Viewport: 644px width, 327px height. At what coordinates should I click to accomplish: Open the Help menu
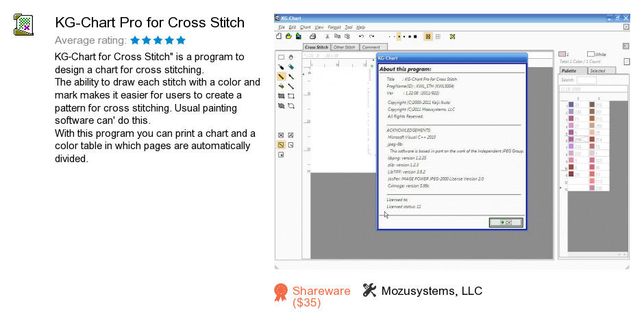(x=360, y=27)
